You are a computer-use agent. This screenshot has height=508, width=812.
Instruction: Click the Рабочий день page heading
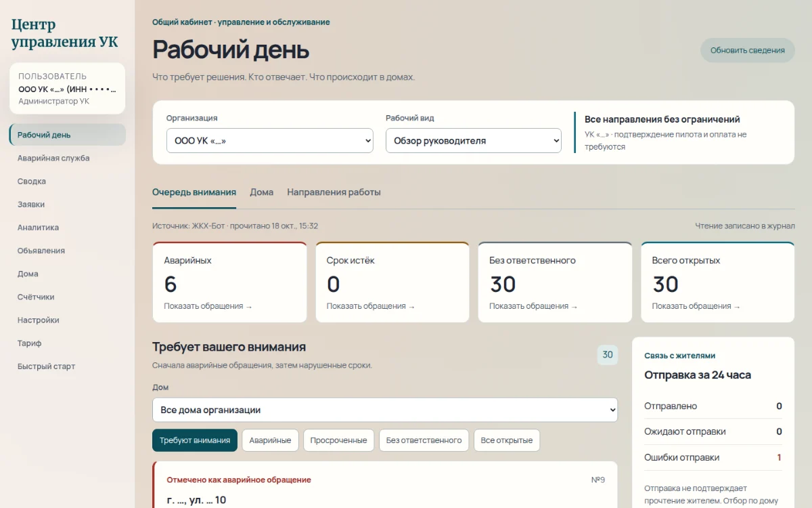point(231,49)
